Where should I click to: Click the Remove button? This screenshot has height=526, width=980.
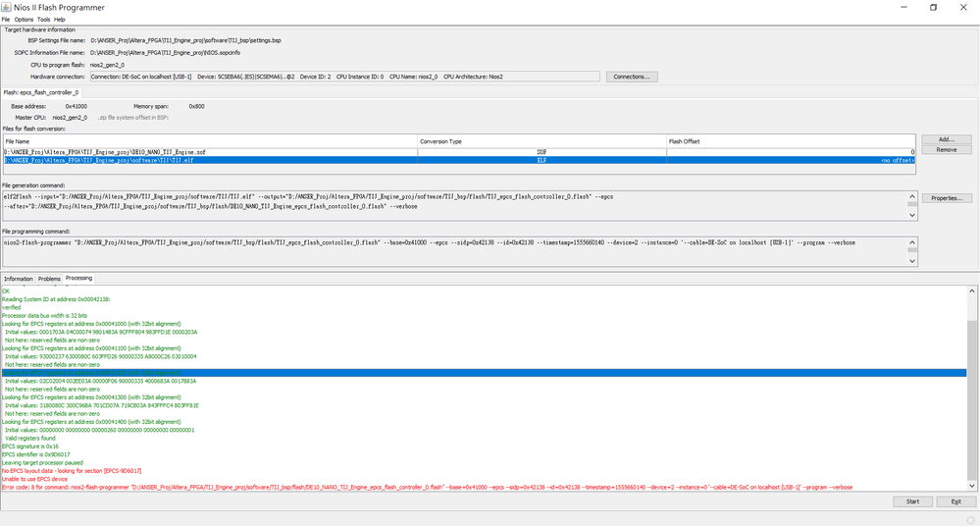(x=947, y=150)
